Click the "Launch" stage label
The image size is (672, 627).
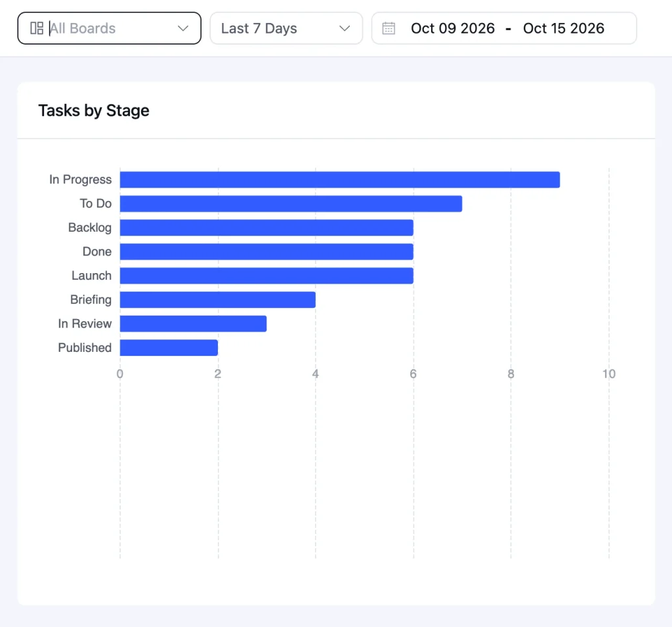coord(91,275)
